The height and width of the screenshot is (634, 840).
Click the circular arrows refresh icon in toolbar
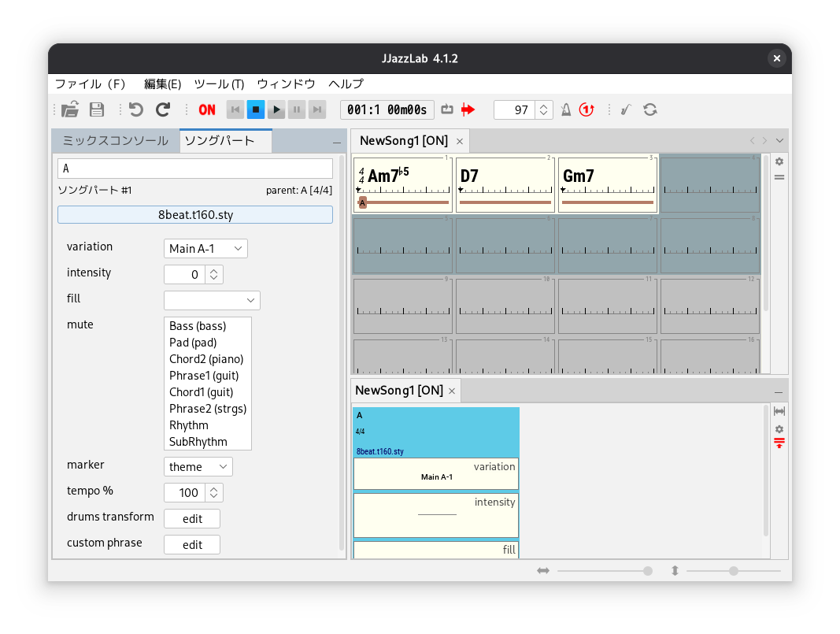point(650,109)
